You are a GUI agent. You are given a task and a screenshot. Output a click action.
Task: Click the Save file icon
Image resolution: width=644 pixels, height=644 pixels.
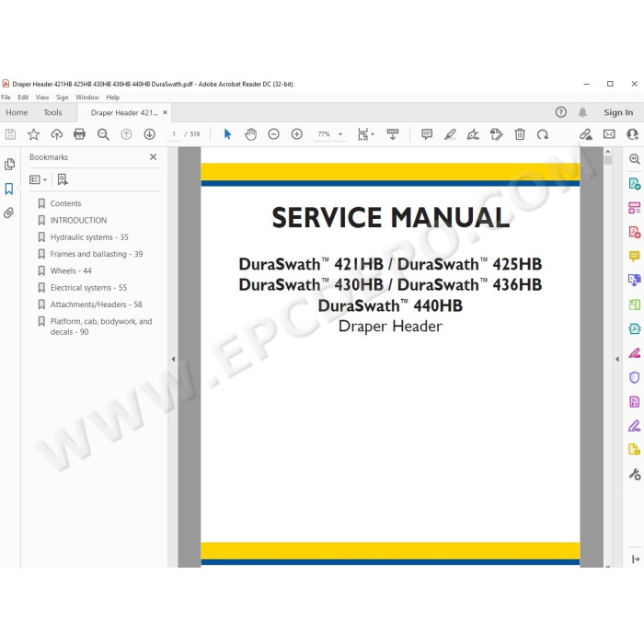coord(10,134)
